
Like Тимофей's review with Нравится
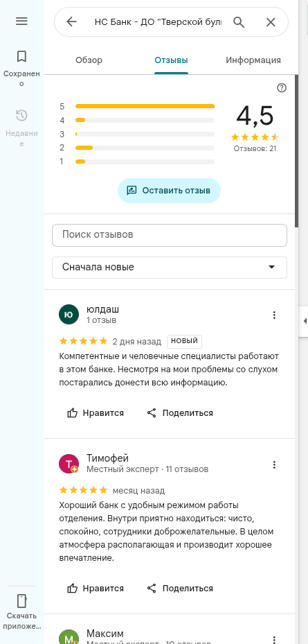tap(95, 588)
